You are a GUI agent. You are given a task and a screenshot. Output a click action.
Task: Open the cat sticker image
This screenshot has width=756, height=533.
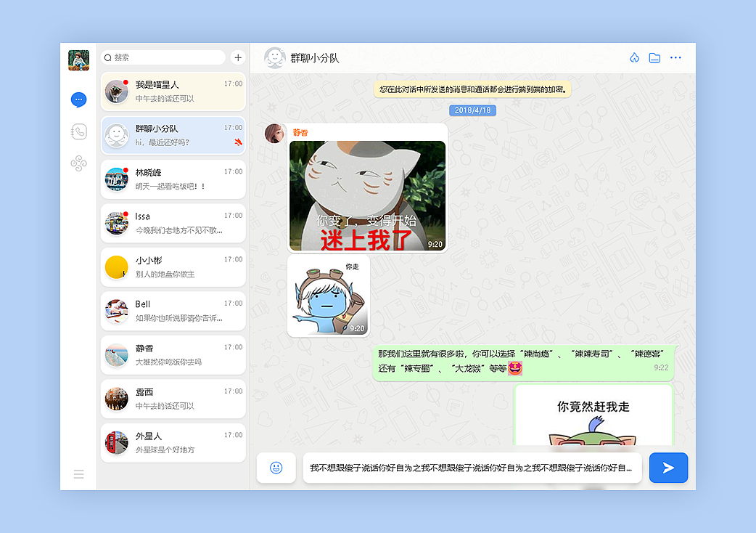tap(367, 195)
